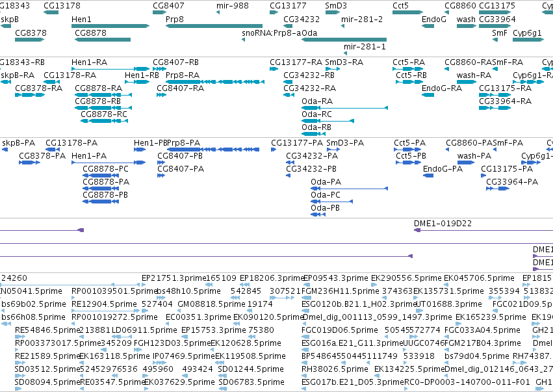Select the CG34232-PA protein label
This screenshot has width=553, height=392.
(x=312, y=156)
